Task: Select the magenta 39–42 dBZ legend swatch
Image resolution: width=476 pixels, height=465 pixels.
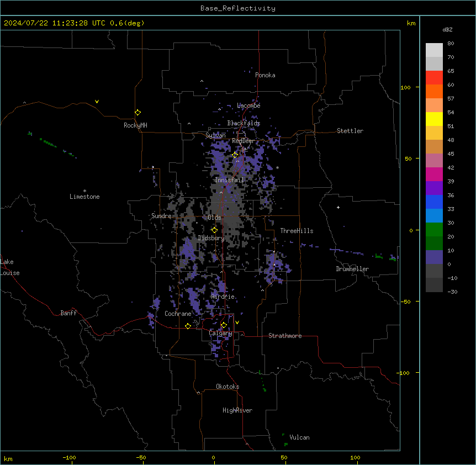Action: pos(434,174)
